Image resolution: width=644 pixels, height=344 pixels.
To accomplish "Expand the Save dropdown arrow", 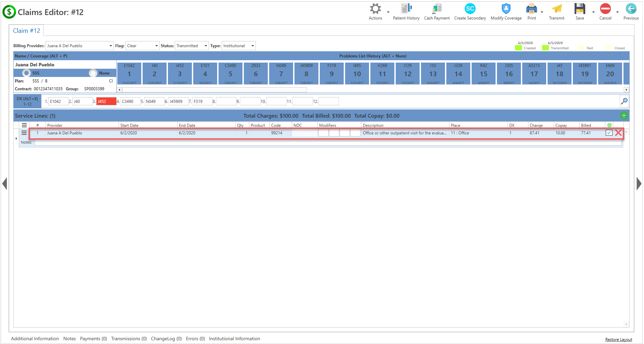I will [593, 12].
